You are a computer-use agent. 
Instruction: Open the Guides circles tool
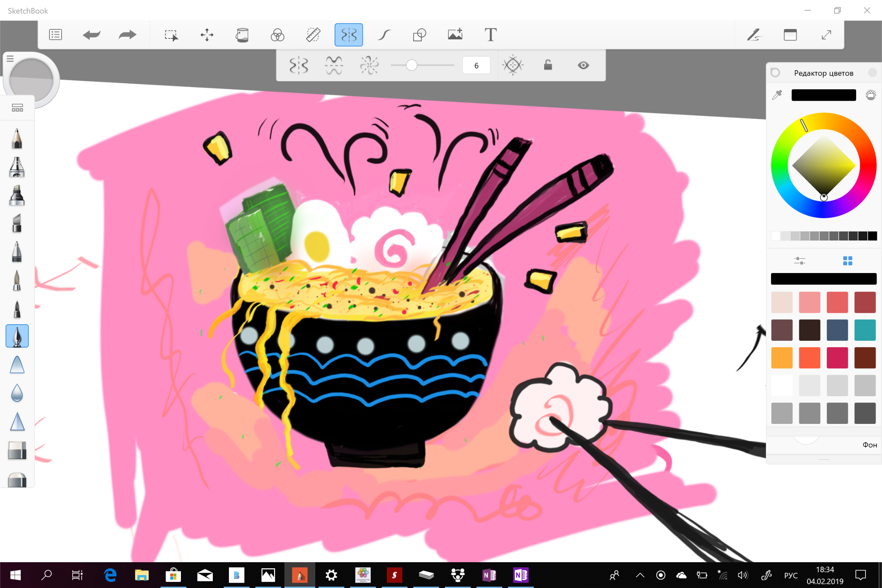pos(277,35)
